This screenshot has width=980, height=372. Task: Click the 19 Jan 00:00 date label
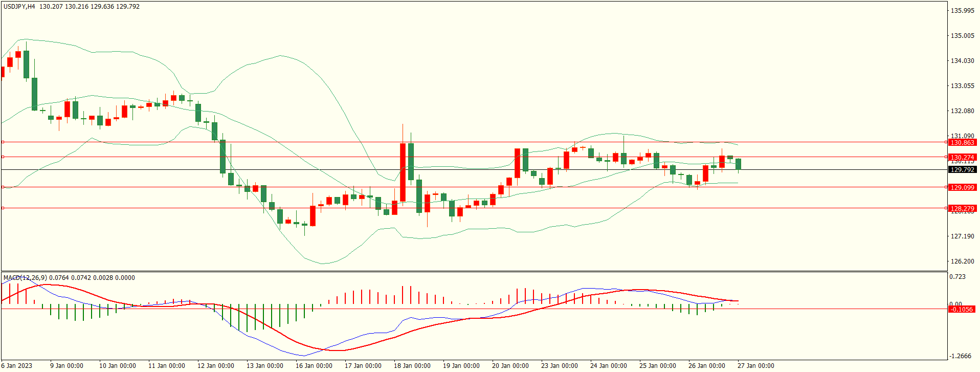pos(461,366)
